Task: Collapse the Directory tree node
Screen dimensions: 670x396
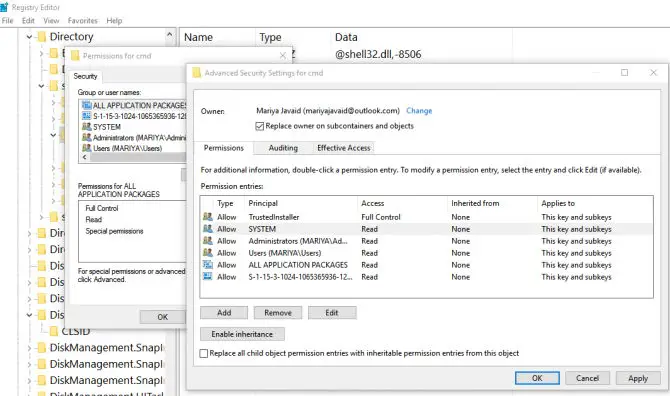Action: (x=29, y=37)
